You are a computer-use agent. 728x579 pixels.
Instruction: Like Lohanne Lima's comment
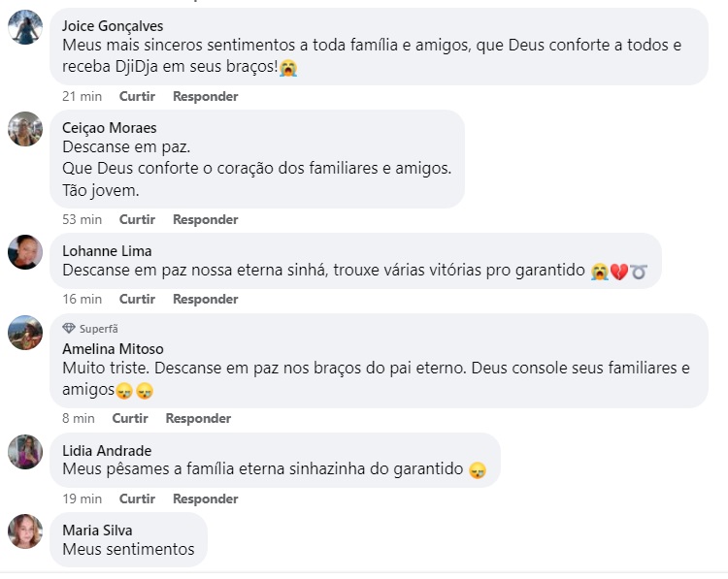pyautogui.click(x=137, y=299)
